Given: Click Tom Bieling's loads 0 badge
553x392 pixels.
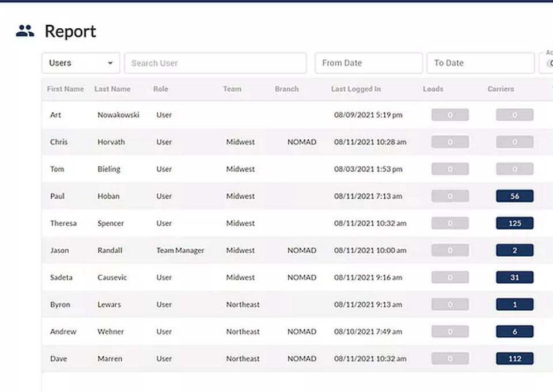Looking at the screenshot, I should click(450, 169).
